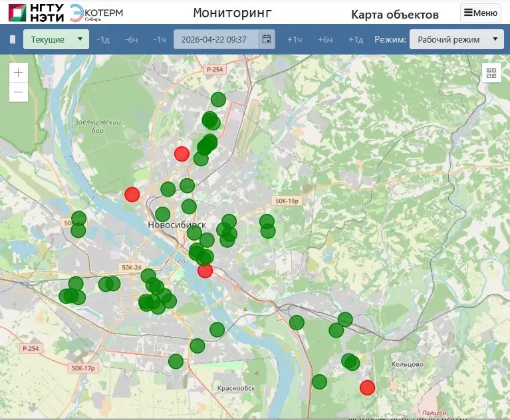The width and height of the screenshot is (510, 420).
Task: Click the Заельцовский бор label
Action: tap(98, 126)
